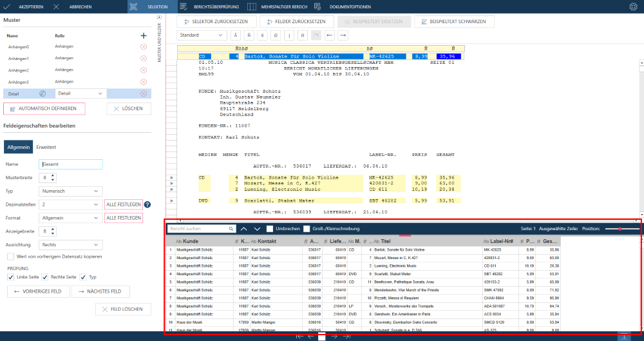Screen dimensions: 644x341
Task: Toggle the Groß-/Kleinschreibung checkbox
Action: tap(307, 229)
